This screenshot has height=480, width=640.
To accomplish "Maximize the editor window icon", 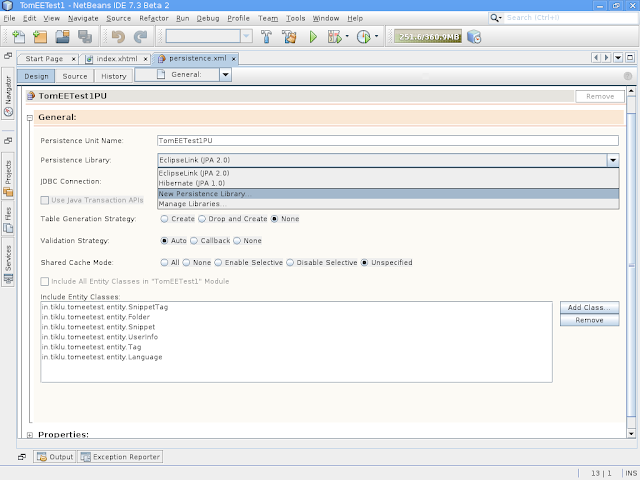I will [630, 58].
